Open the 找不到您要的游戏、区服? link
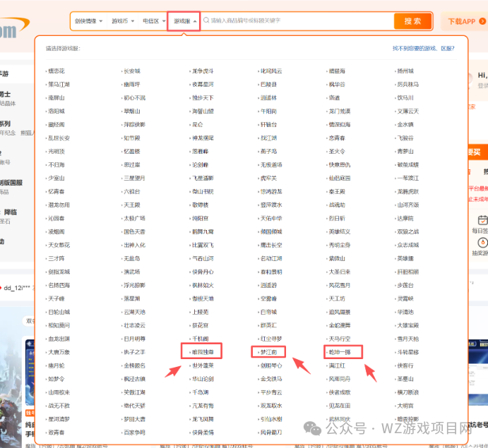This screenshot has height=448, width=488. point(423,49)
